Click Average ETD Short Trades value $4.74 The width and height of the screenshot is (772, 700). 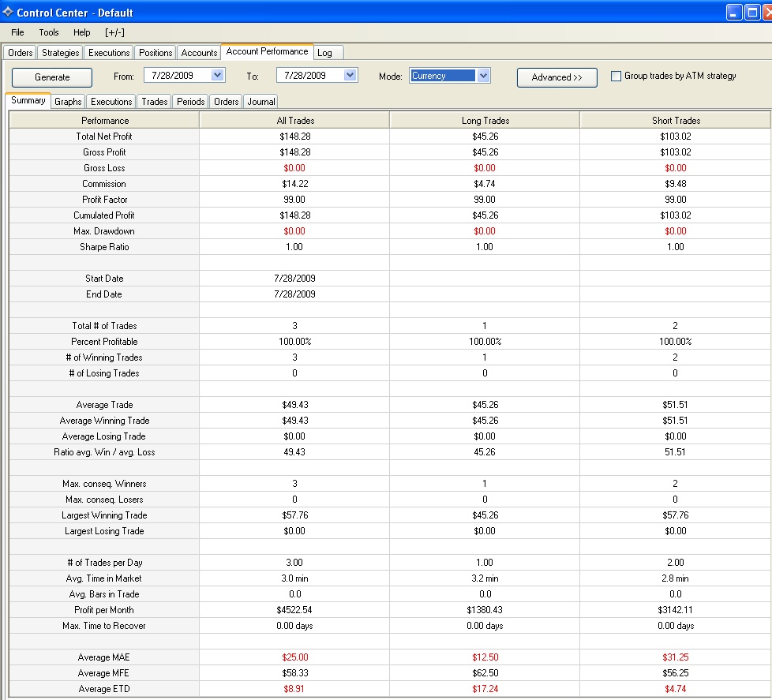[x=675, y=689]
